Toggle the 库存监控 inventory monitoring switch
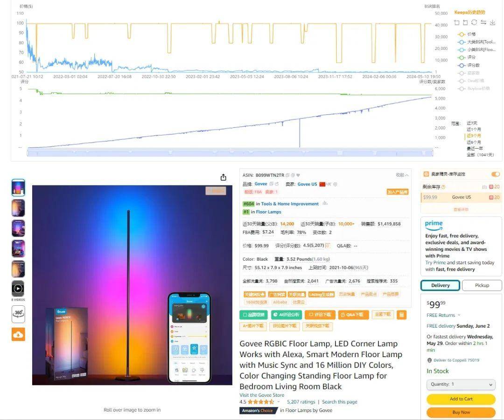Image resolution: width=504 pixels, height=420 pixels. point(495,174)
